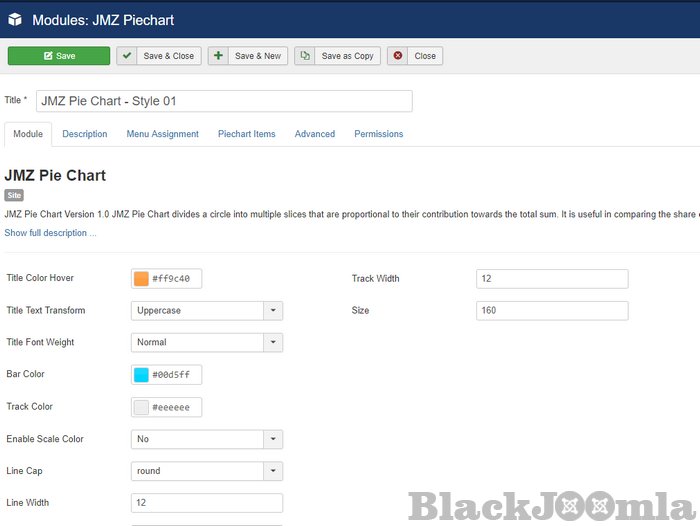Open the Piechart Items tab
The height and width of the screenshot is (526, 700).
(247, 134)
